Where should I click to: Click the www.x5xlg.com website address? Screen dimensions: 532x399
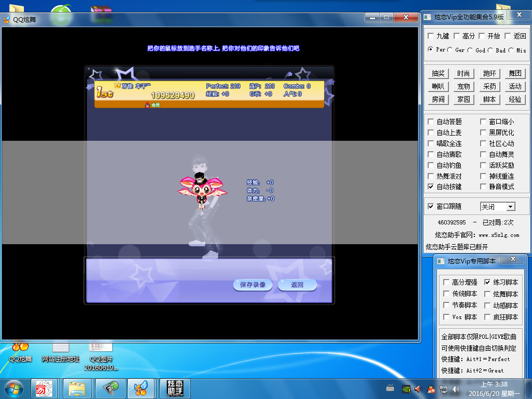[499, 235]
